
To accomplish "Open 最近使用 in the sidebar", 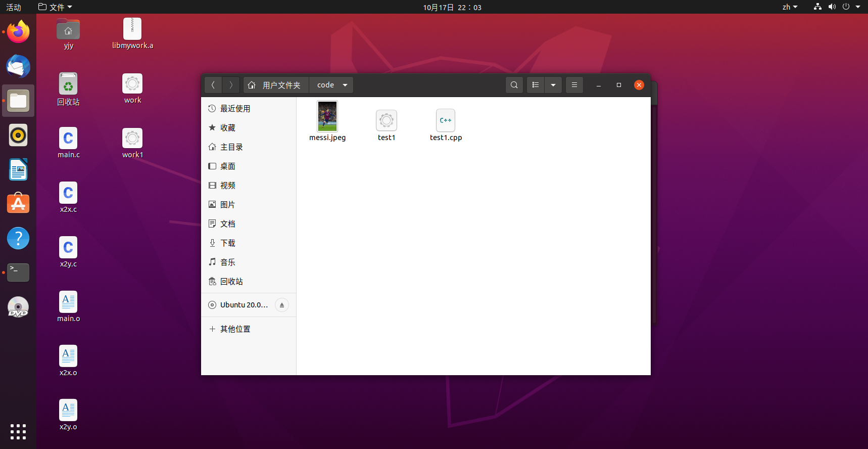I will [249, 109].
